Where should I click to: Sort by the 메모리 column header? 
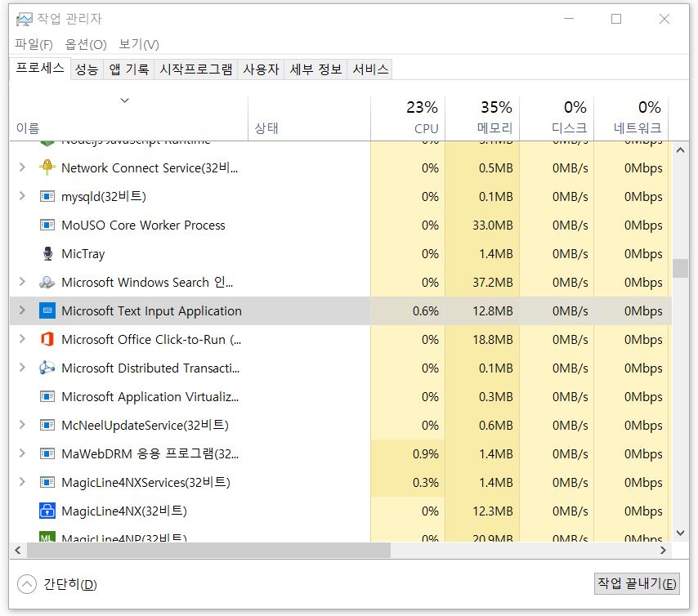coord(482,118)
